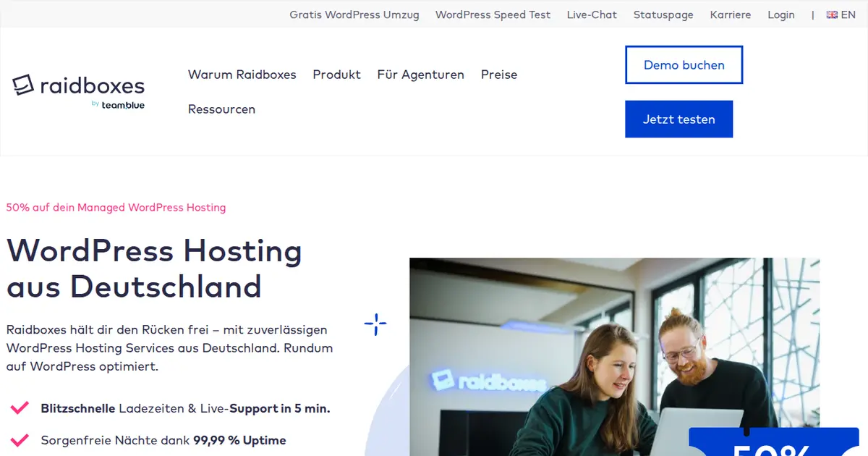Click the blue crosshair sparkle decoration

click(x=375, y=324)
